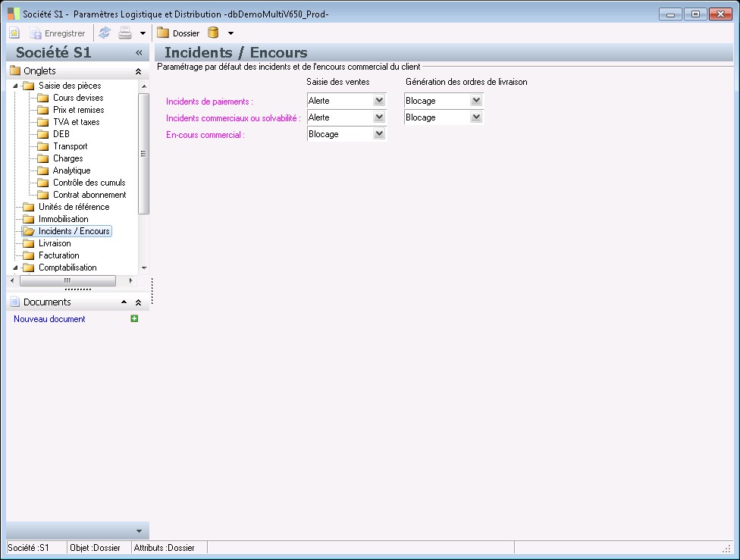740x560 pixels.
Task: Click the new record star icon
Action: 14,33
